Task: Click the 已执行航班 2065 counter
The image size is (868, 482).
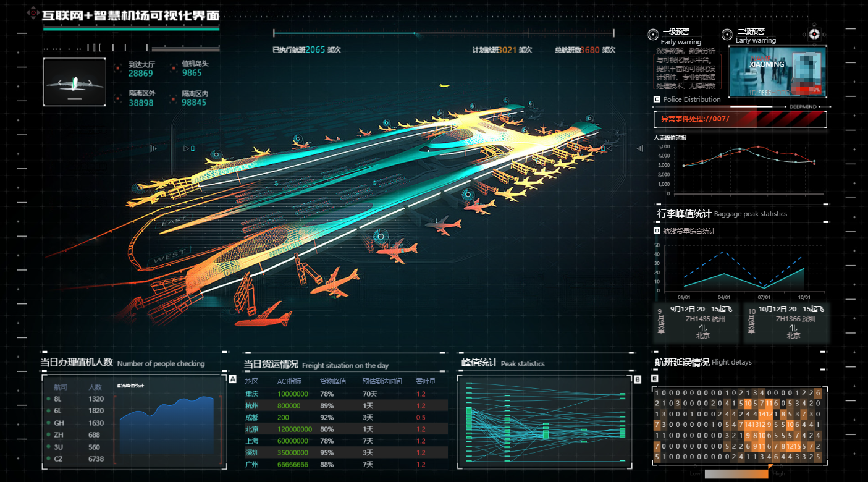Action: pyautogui.click(x=306, y=50)
